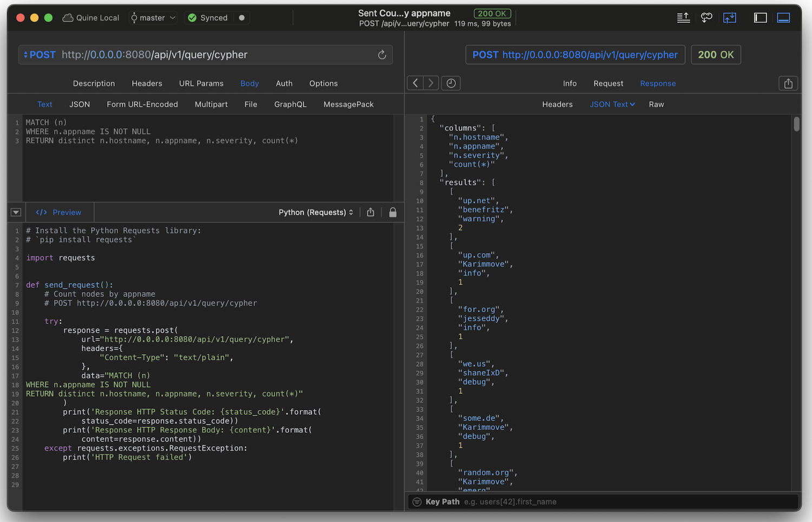Viewport: 812px width, 522px height.
Task: Click the 200 OK status button
Action: (716, 55)
